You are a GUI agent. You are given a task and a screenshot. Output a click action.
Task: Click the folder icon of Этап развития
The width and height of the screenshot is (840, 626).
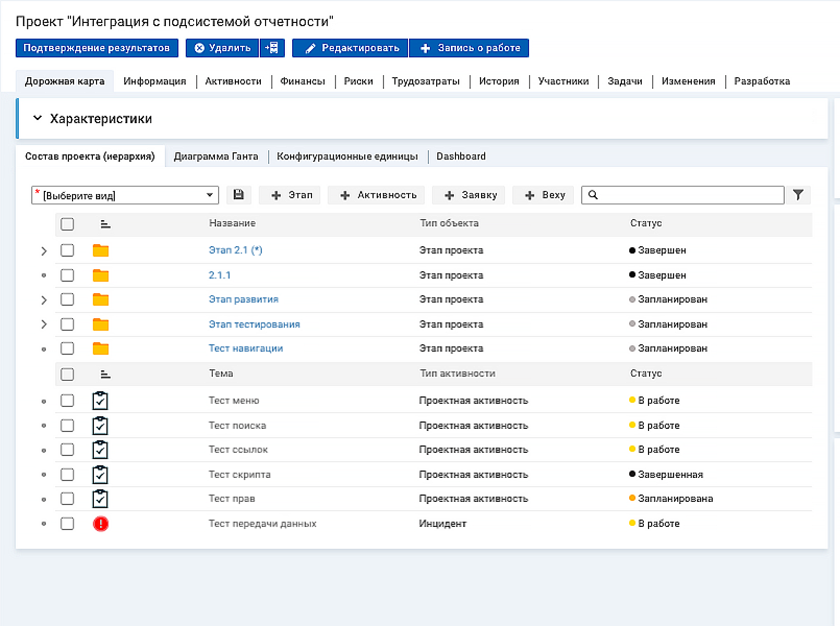(100, 300)
